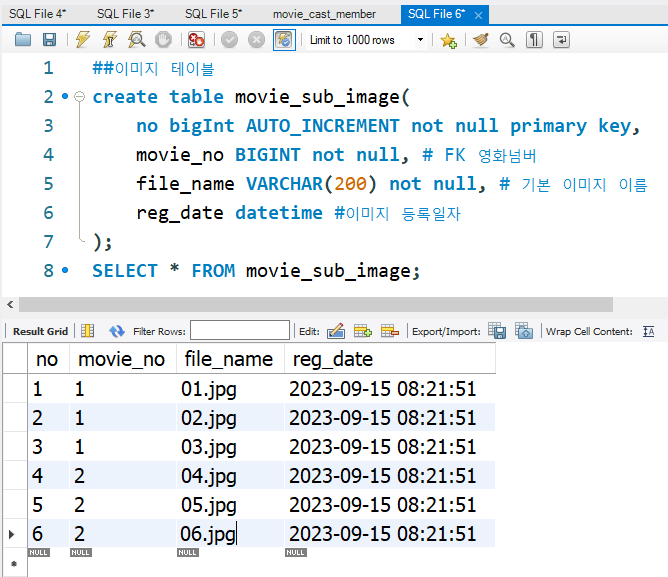Toggle Wrap Cell Content icon
Image resolution: width=668 pixels, height=577 pixels.
click(x=649, y=331)
